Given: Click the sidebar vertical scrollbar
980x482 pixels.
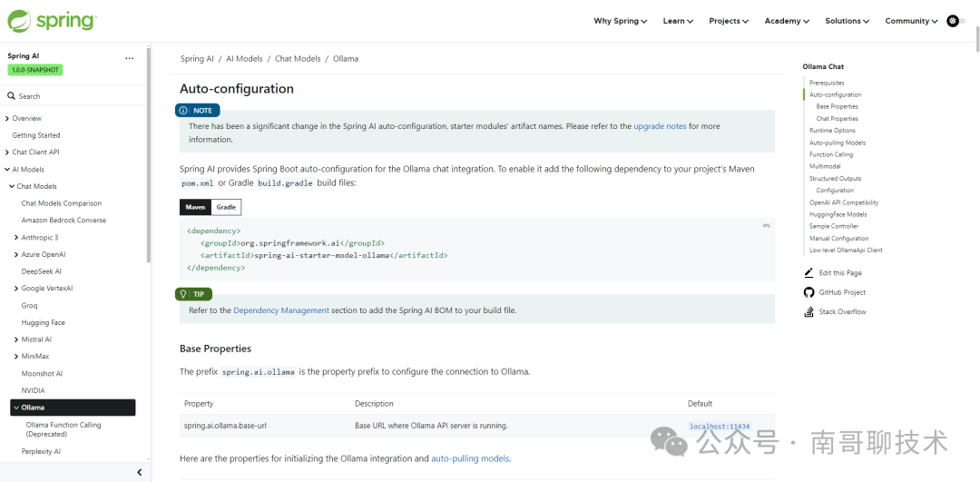Looking at the screenshot, I should coord(148,153).
